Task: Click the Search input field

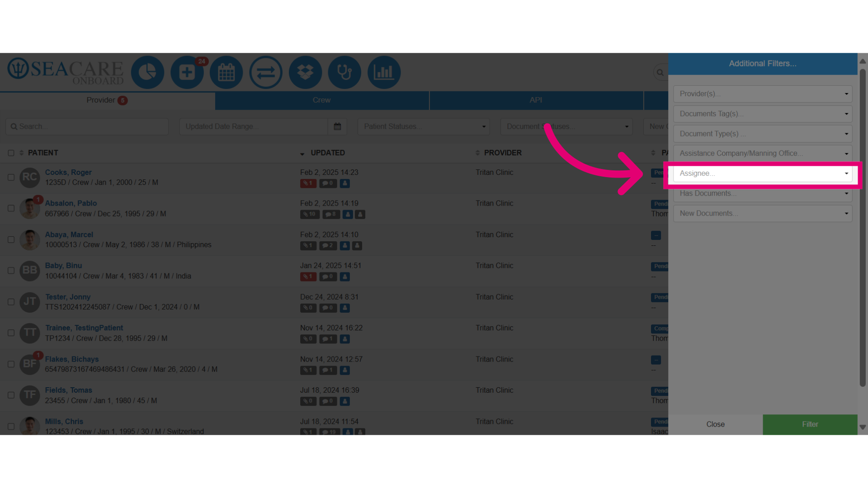Action: click(x=87, y=127)
